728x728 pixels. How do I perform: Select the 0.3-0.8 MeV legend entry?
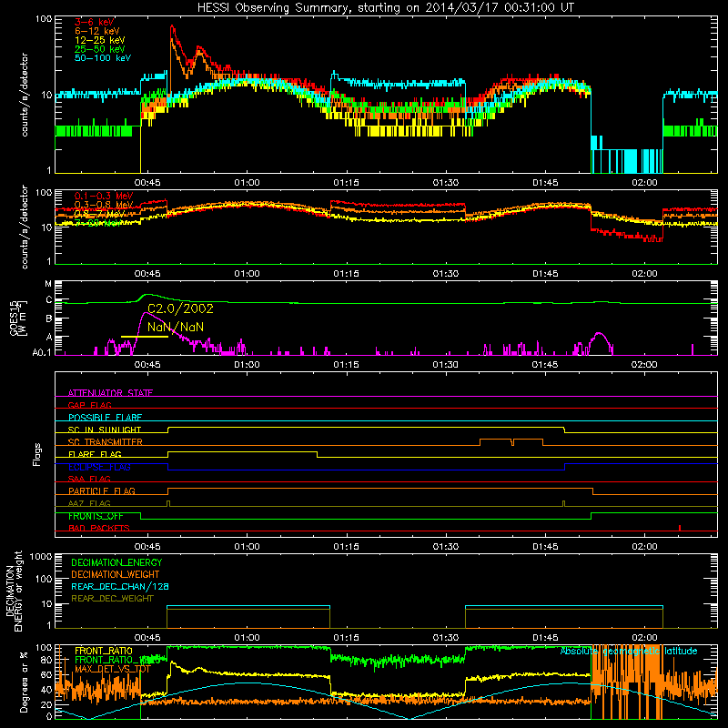coord(104,205)
